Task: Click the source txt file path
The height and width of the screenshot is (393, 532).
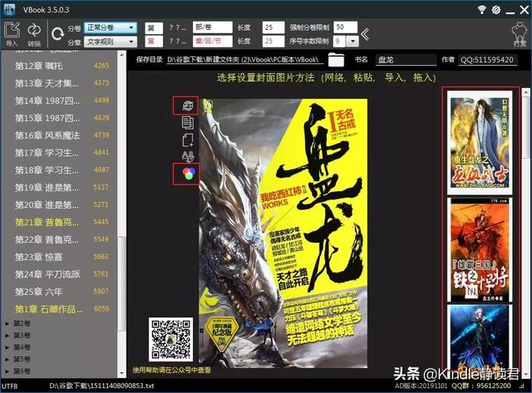Action: click(101, 386)
